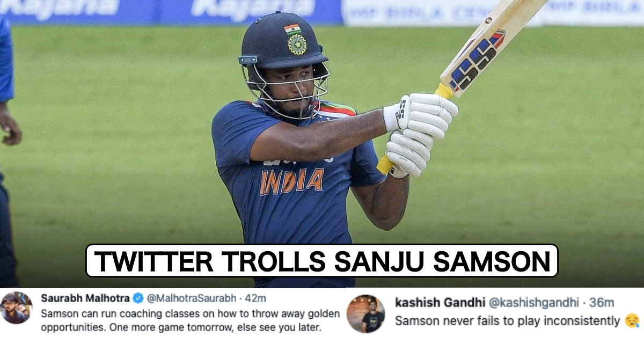644x337 pixels.
Task: Click the INDIA text on the jersey
Action: (292, 181)
